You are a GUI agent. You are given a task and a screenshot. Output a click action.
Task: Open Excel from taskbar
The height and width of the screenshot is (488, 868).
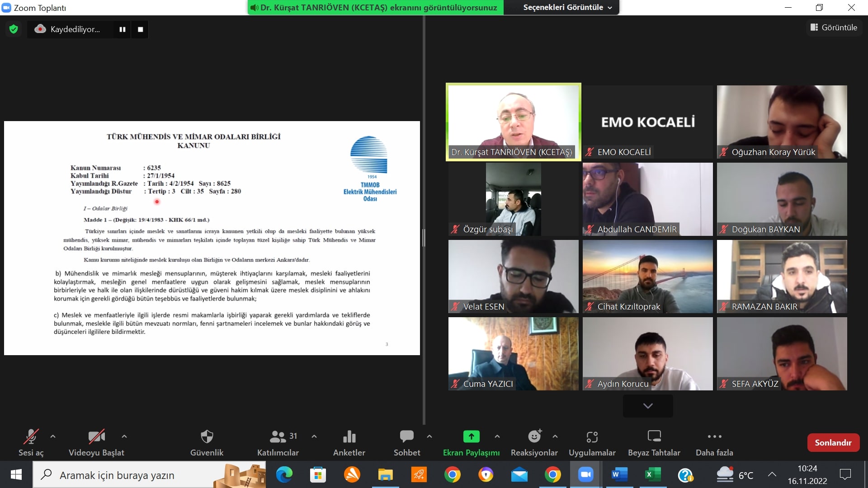click(652, 475)
